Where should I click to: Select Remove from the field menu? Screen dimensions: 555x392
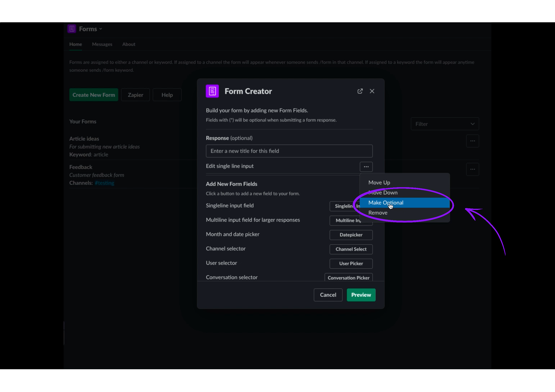coord(378,212)
